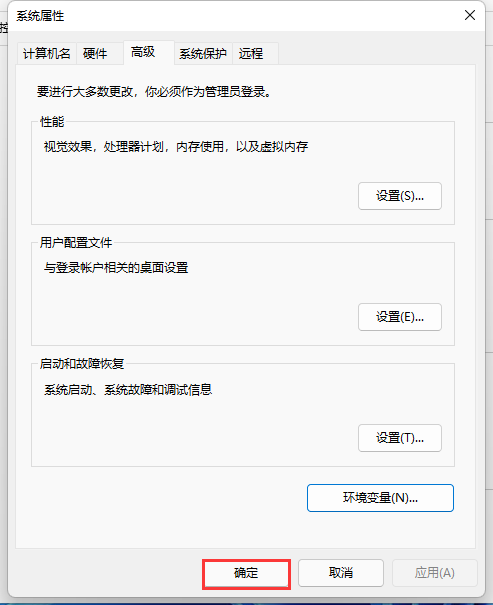
Task: Switch to the 远程 tab
Action: point(255,53)
